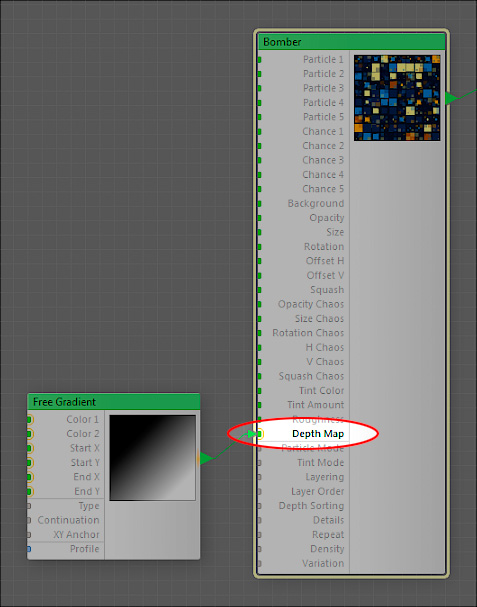Select the Variation parameter label
477x607 pixels.
[323, 564]
